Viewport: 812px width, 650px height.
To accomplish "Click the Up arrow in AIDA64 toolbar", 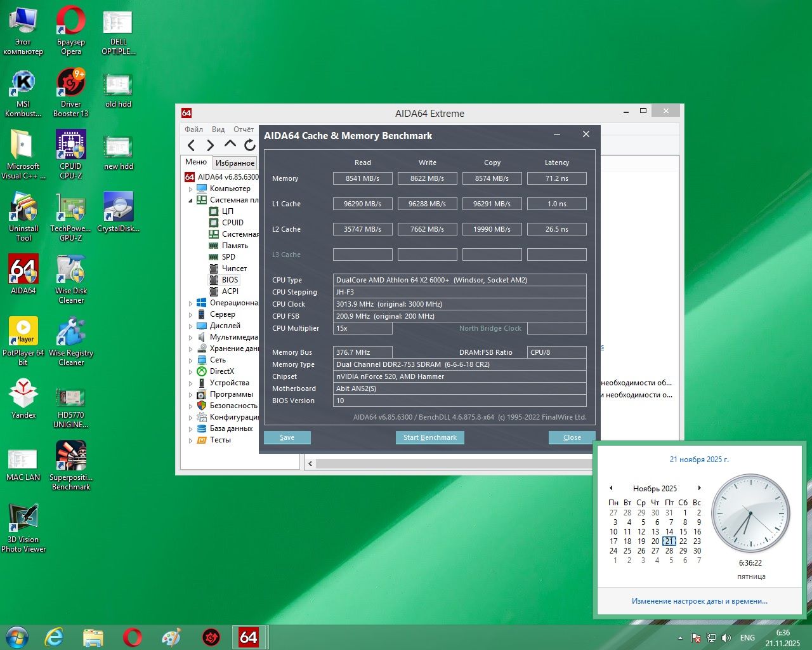I will point(230,145).
